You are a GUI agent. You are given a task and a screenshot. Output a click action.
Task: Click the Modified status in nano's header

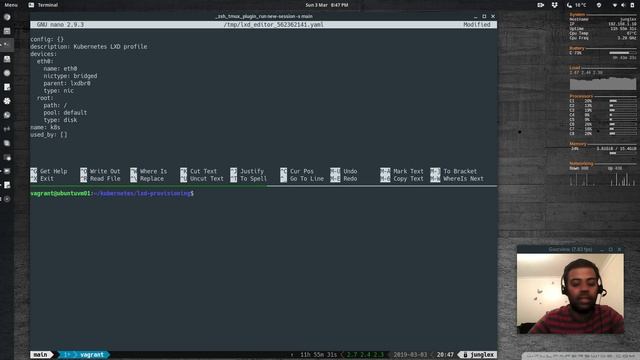(x=477, y=24)
